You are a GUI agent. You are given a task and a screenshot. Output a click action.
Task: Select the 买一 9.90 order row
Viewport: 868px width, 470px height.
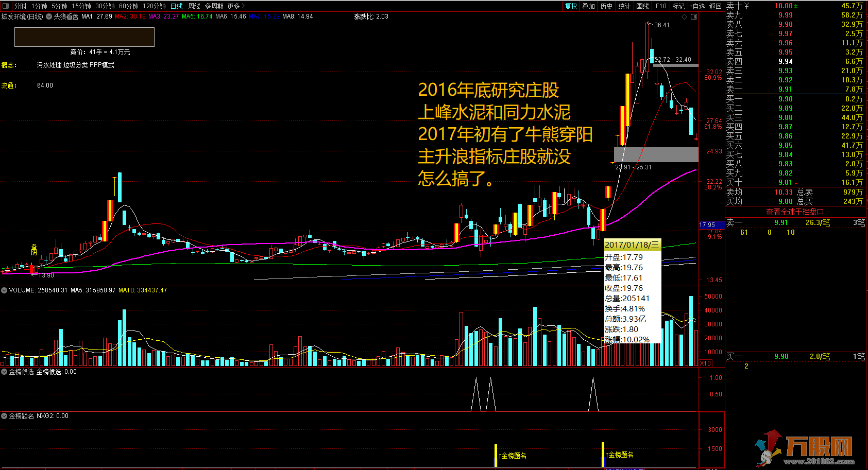[795, 99]
